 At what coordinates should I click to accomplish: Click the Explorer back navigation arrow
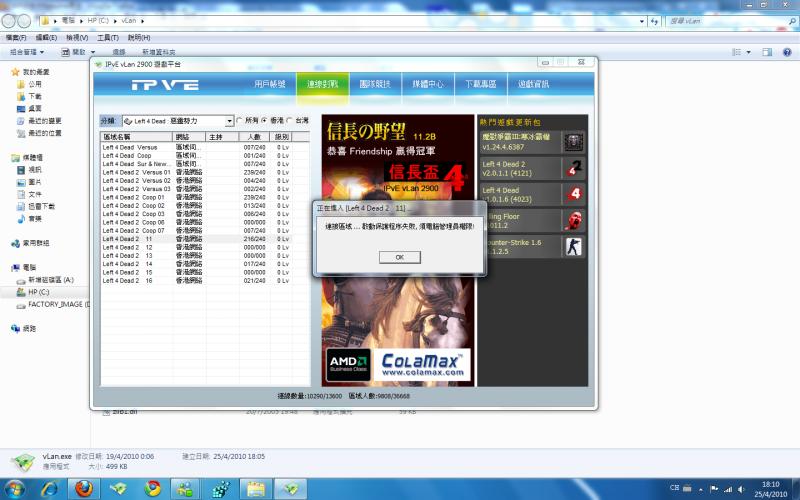[8, 21]
